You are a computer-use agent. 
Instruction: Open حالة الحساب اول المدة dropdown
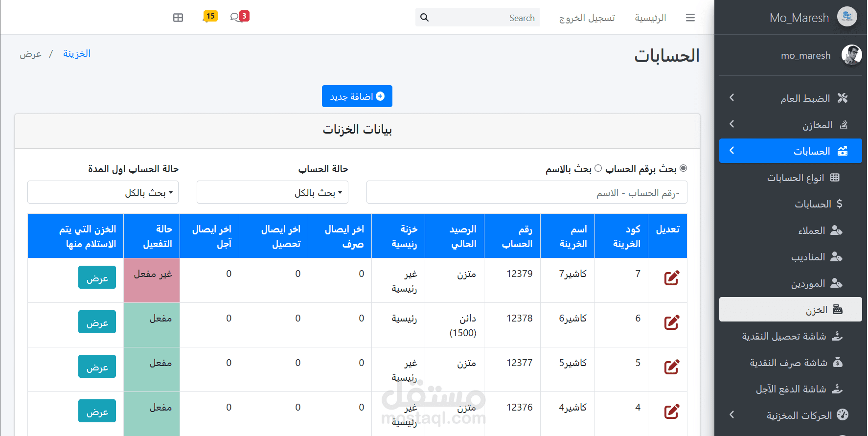point(103,192)
